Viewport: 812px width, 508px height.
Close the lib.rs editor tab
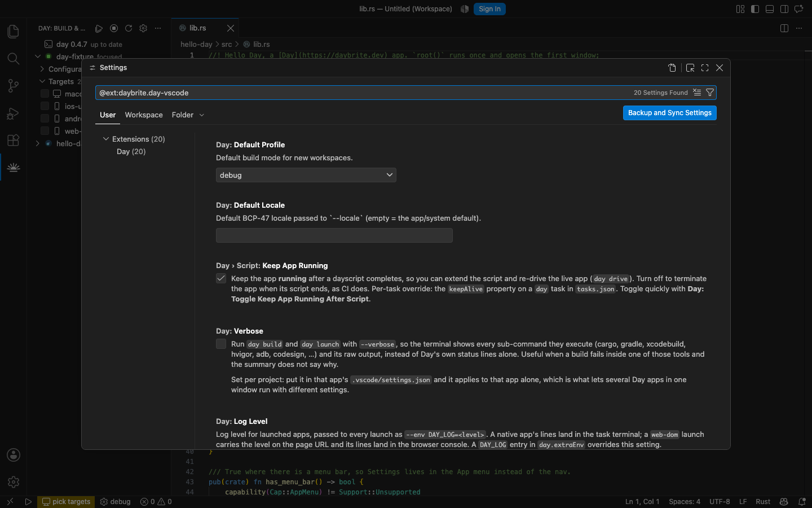[x=230, y=28]
